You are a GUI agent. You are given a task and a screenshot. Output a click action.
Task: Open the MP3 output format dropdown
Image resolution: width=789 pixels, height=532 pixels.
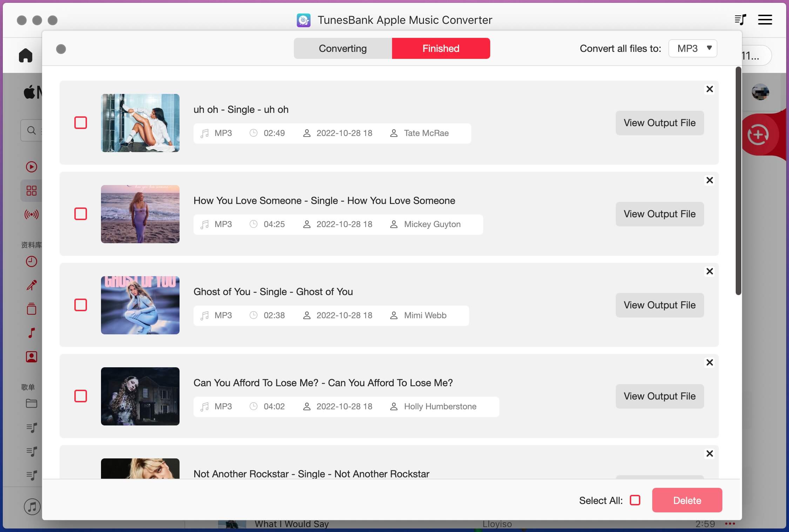[693, 48]
